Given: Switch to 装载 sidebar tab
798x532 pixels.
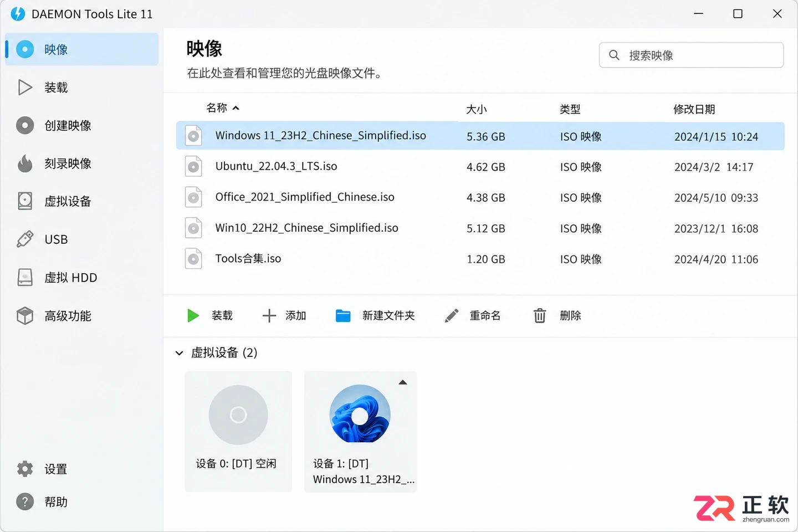Looking at the screenshot, I should [x=82, y=88].
